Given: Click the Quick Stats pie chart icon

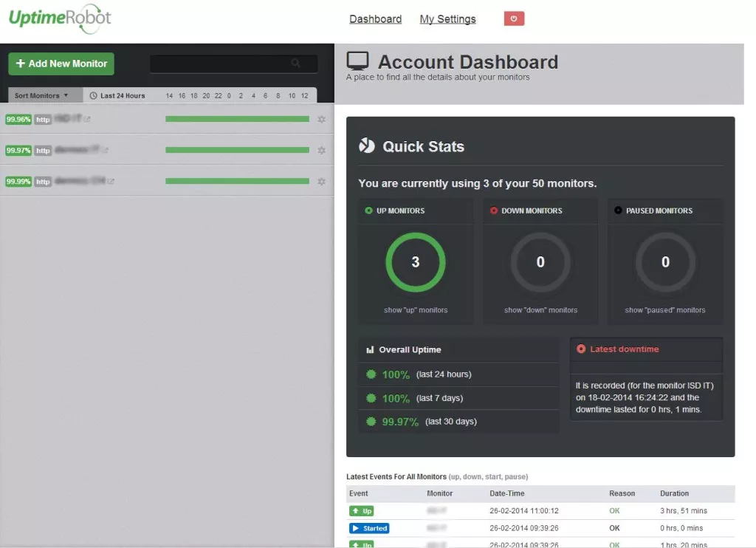Looking at the screenshot, I should point(368,145).
